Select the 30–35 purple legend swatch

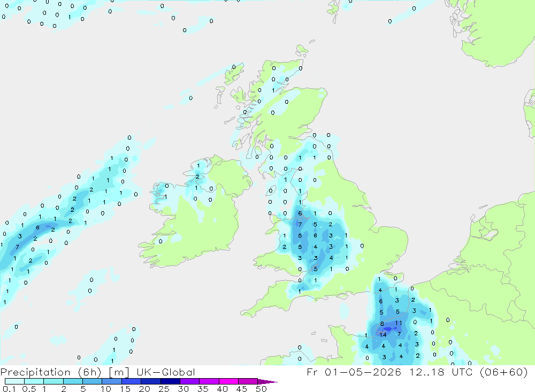click(190, 381)
